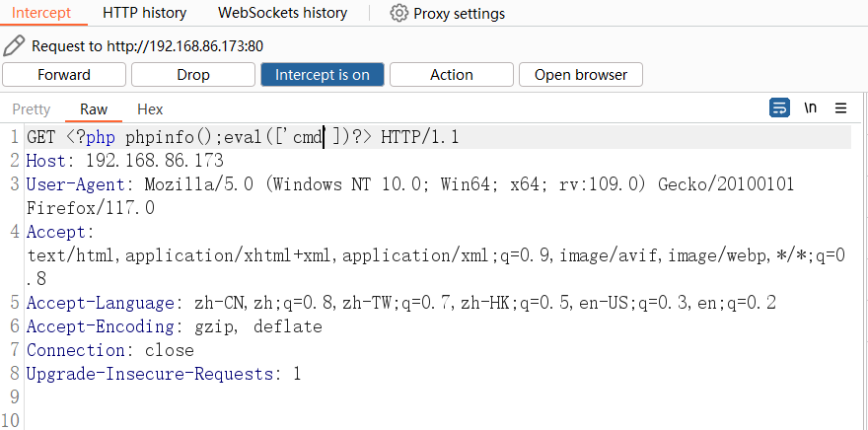Click the Accept header name

[x=56, y=232]
